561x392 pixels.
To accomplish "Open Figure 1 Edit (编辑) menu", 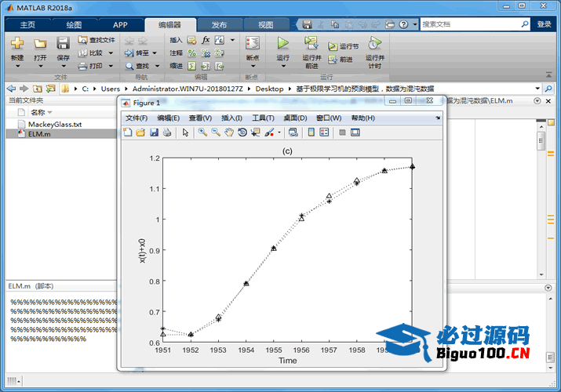I will click(168, 118).
